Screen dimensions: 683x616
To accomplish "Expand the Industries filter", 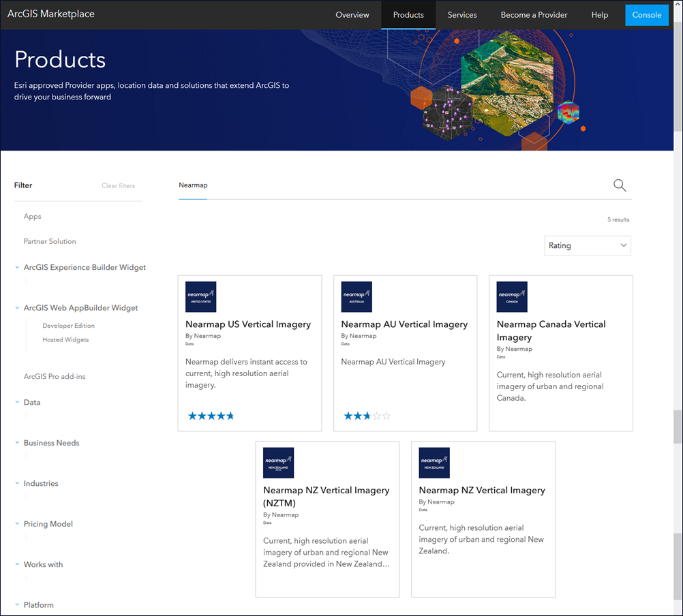I will pyautogui.click(x=17, y=483).
